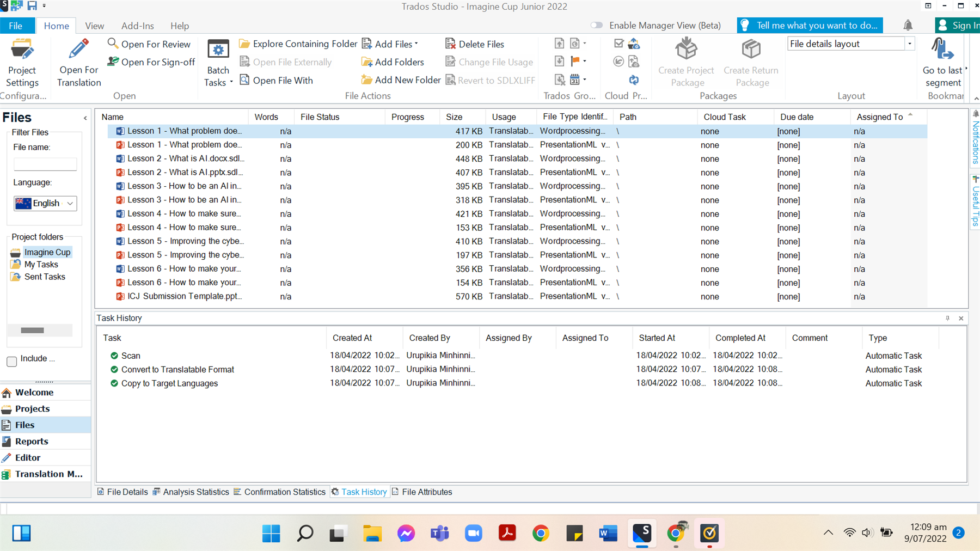Screen dimensions: 980x551
Task: Switch to the Add-Ins ribbon tab
Action: click(x=137, y=26)
